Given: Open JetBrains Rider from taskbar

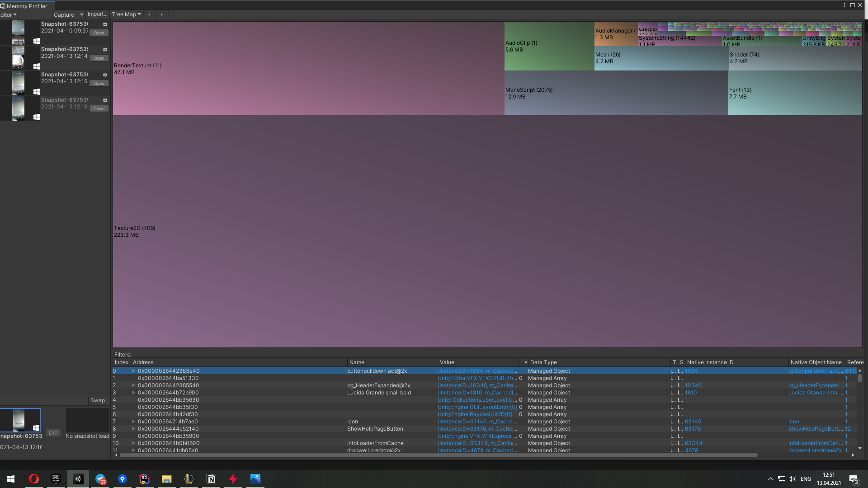Looking at the screenshot, I should pos(145,479).
